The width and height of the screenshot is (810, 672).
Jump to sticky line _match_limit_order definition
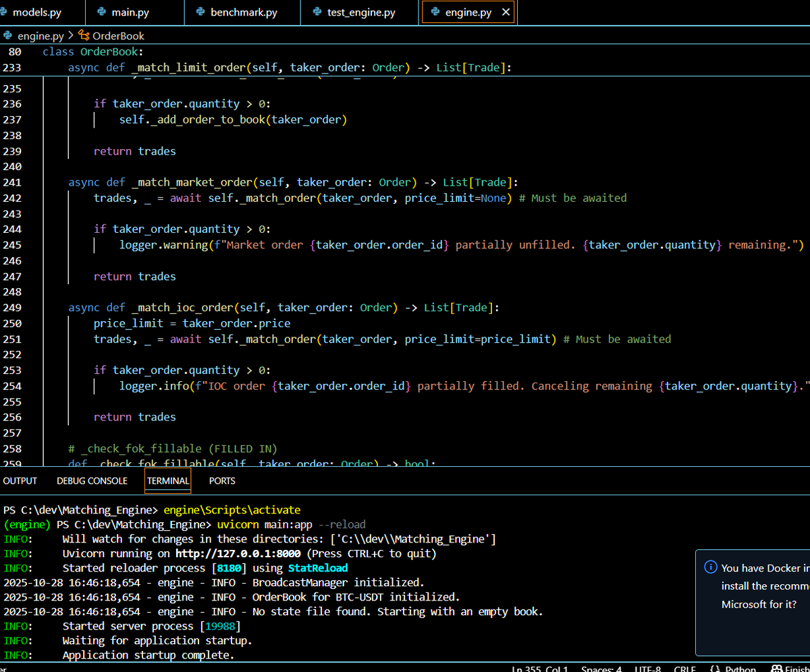point(290,67)
